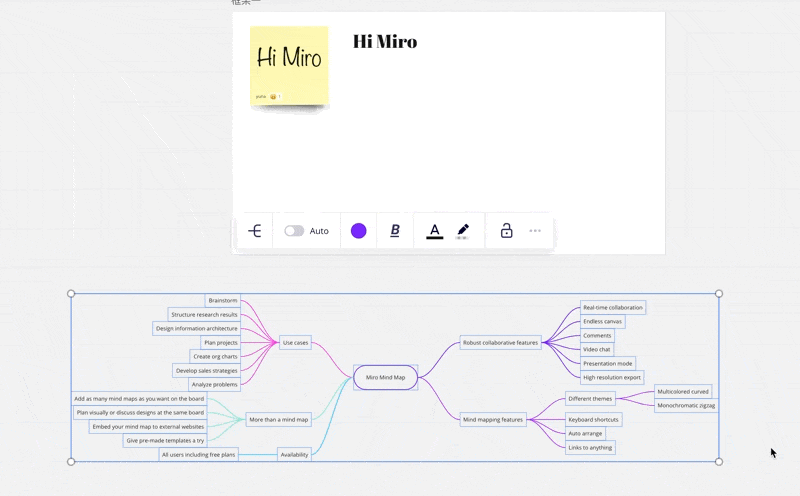Select the Different themes node
Viewport: 800px width, 496px height.
point(590,399)
